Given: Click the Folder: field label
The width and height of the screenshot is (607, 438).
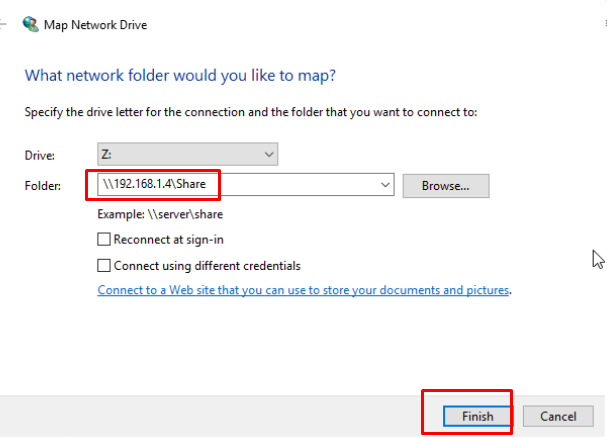Looking at the screenshot, I should point(43,186).
